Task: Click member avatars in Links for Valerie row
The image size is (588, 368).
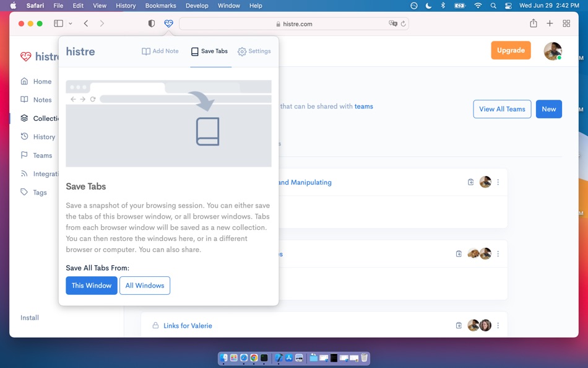Action: click(x=479, y=325)
